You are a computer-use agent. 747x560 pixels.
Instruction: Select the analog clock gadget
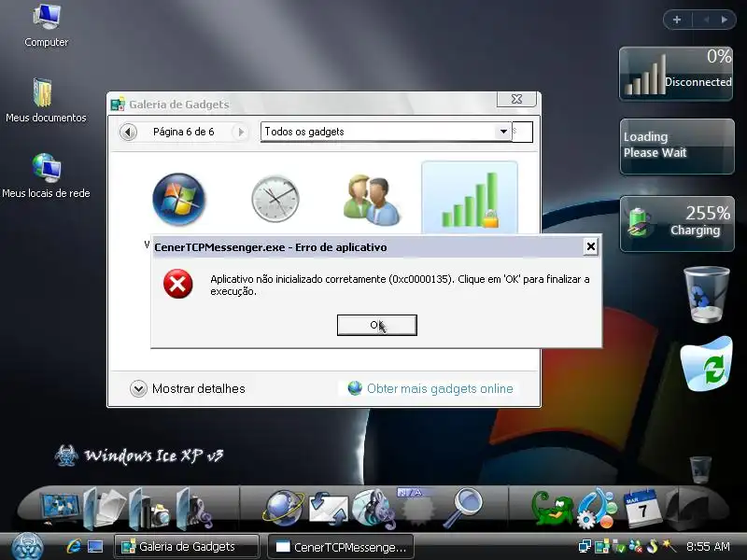point(275,199)
